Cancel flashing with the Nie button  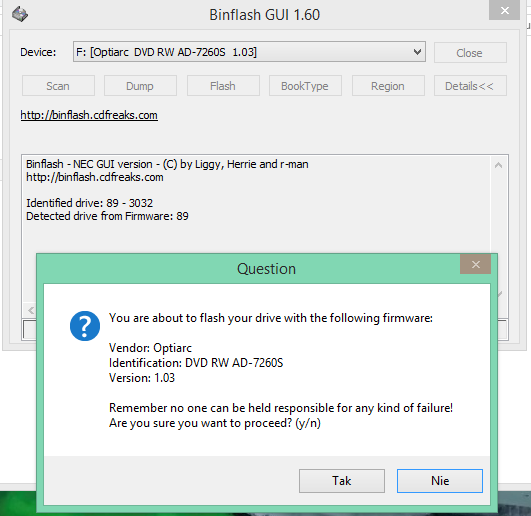(x=440, y=481)
